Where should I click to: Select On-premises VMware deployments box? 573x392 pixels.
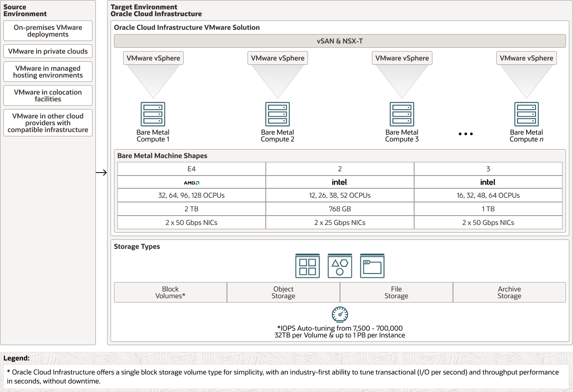coord(48,31)
